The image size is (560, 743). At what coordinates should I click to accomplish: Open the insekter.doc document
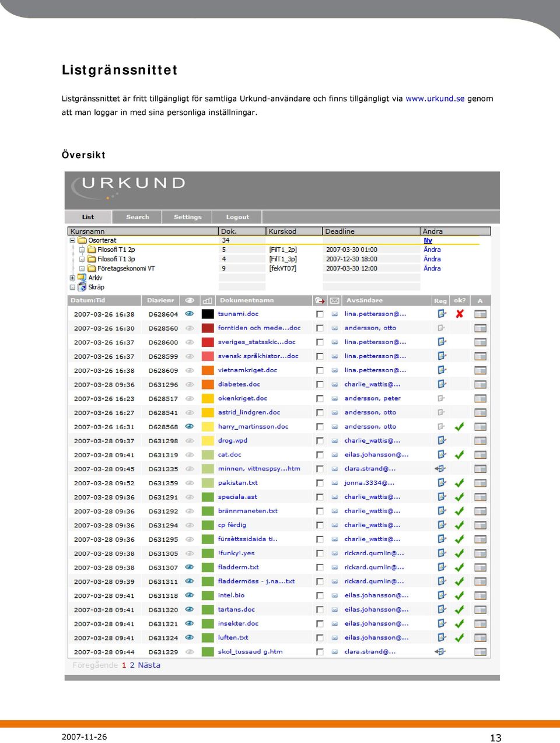pos(238,623)
